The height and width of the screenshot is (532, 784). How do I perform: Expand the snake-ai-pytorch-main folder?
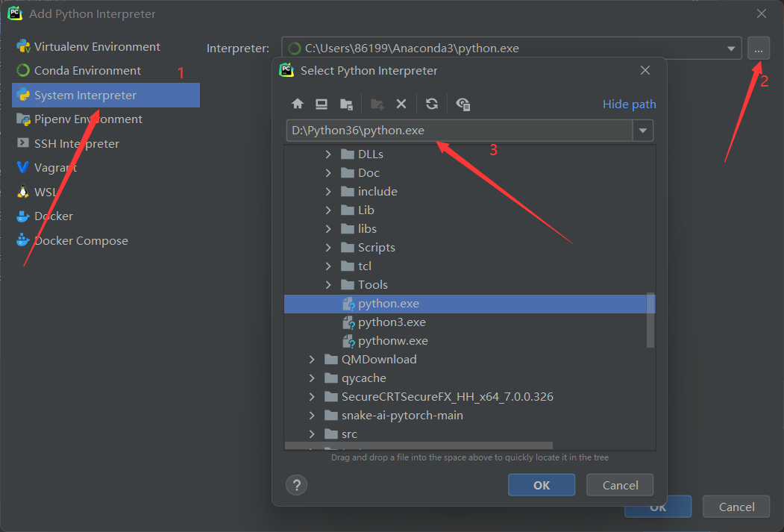pos(312,416)
